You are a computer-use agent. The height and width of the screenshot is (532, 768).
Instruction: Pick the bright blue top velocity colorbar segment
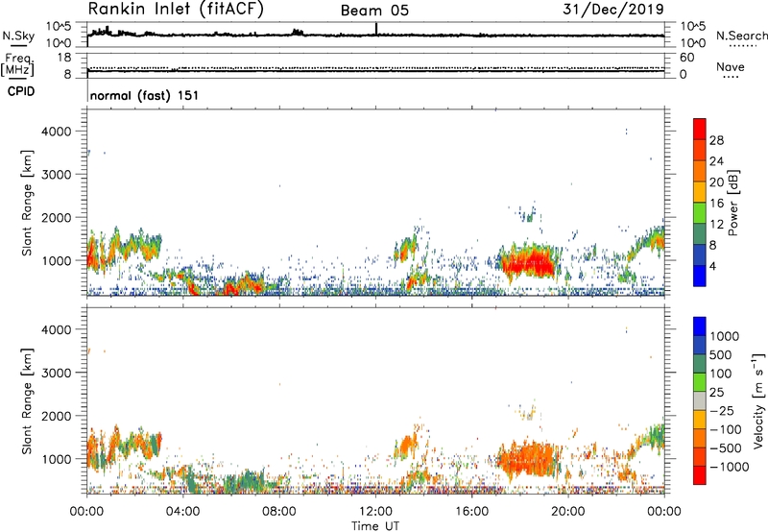(700, 326)
